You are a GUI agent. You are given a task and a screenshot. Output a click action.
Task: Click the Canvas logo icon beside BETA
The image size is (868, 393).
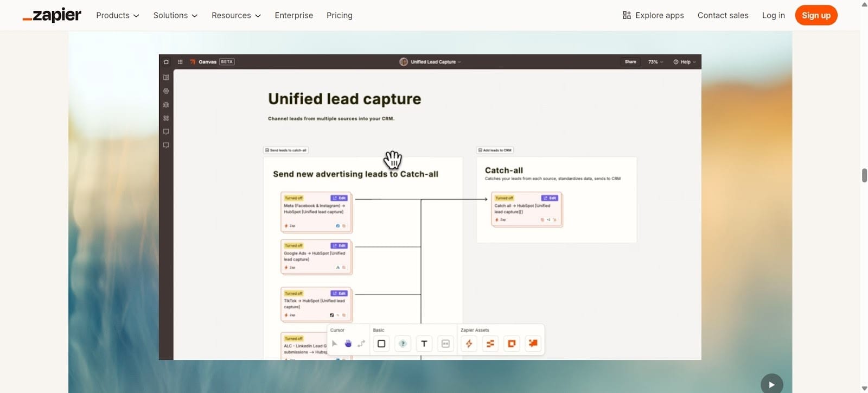tap(193, 62)
